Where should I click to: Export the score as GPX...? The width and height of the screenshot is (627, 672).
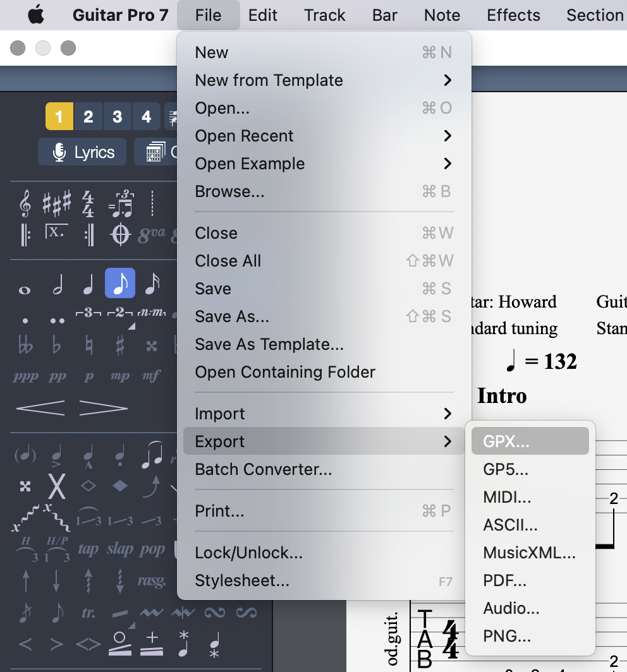[530, 441]
